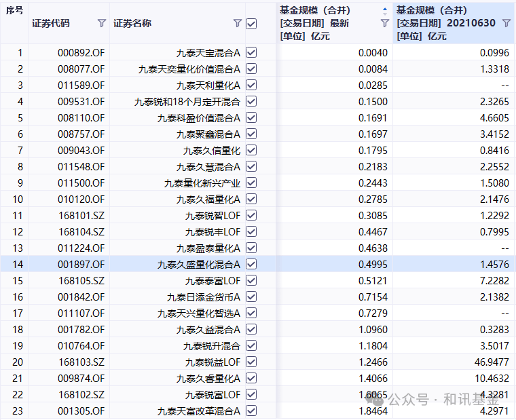Select code cell 001305.OF

coord(81,411)
